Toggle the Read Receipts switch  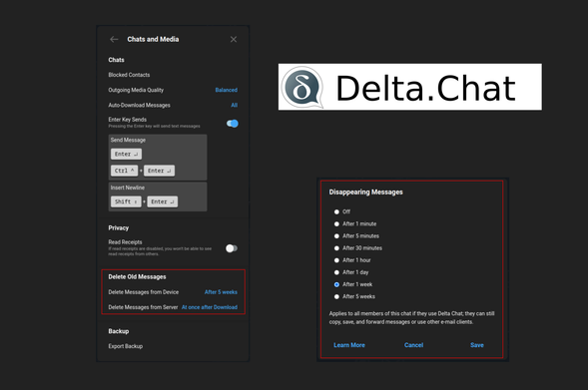tap(232, 248)
